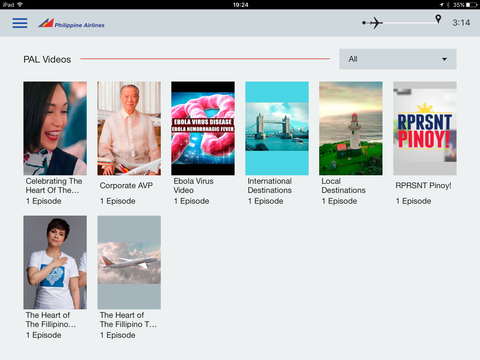Screen dimensions: 480x360
Task: Tap 1 Episode under Corporate AVP
Action: pos(118,201)
